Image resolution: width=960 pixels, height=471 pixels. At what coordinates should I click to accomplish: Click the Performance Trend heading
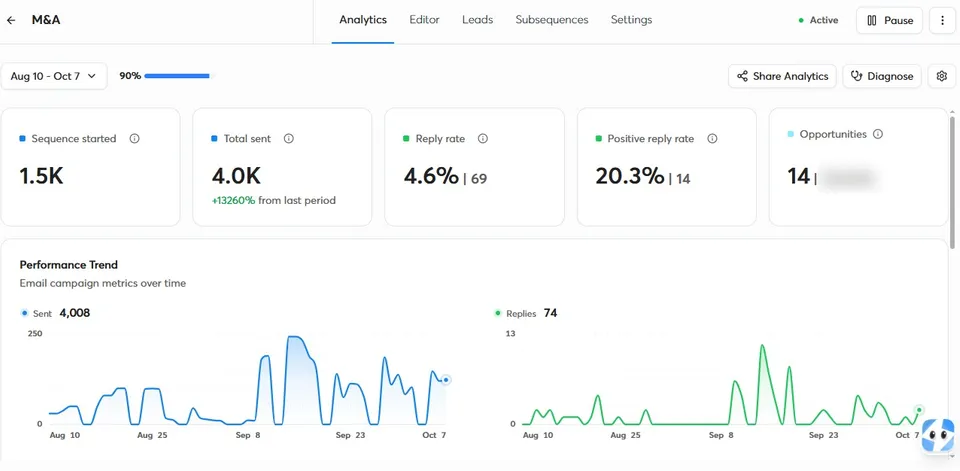69,265
